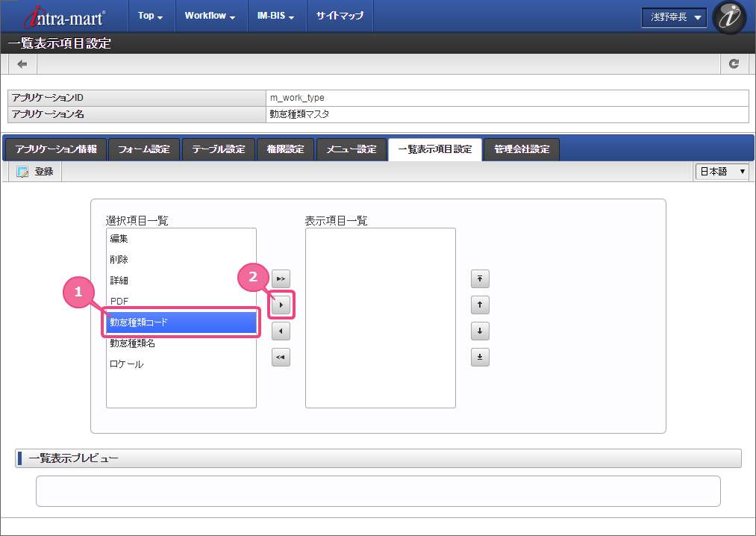
Task: Move item up one position
Action: pyautogui.click(x=480, y=305)
